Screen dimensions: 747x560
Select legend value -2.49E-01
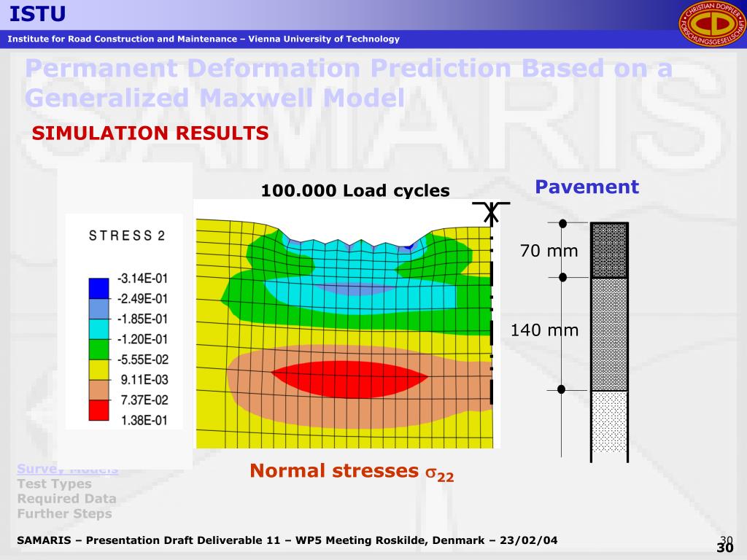pyautogui.click(x=142, y=298)
